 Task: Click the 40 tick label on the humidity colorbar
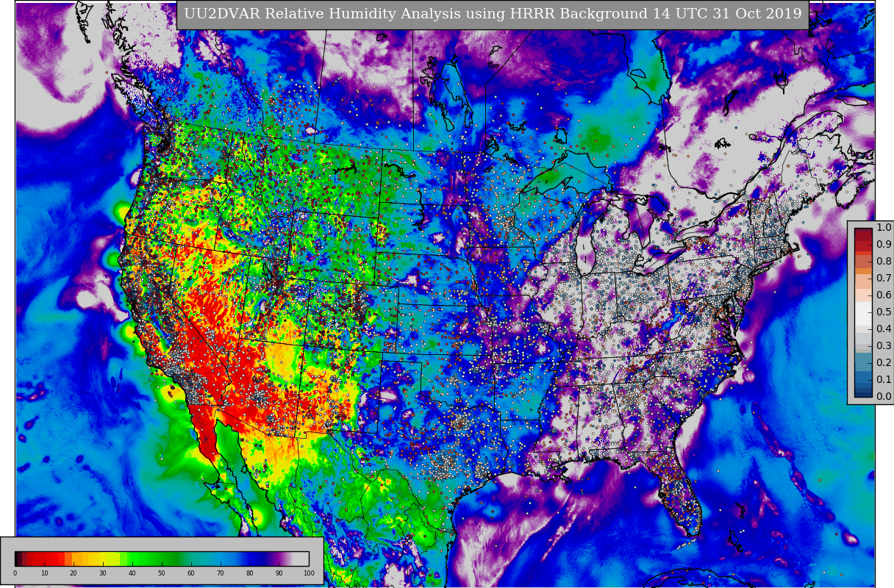(132, 573)
